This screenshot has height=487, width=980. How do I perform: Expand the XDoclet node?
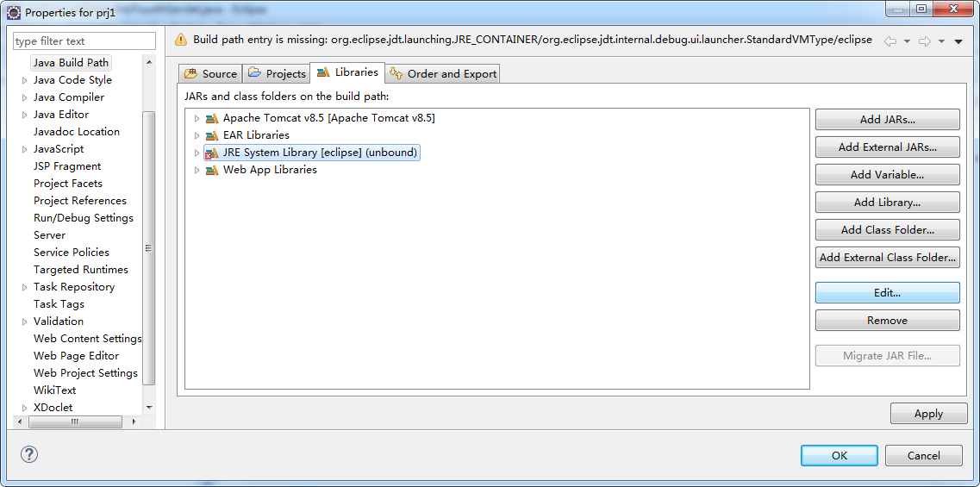click(24, 408)
